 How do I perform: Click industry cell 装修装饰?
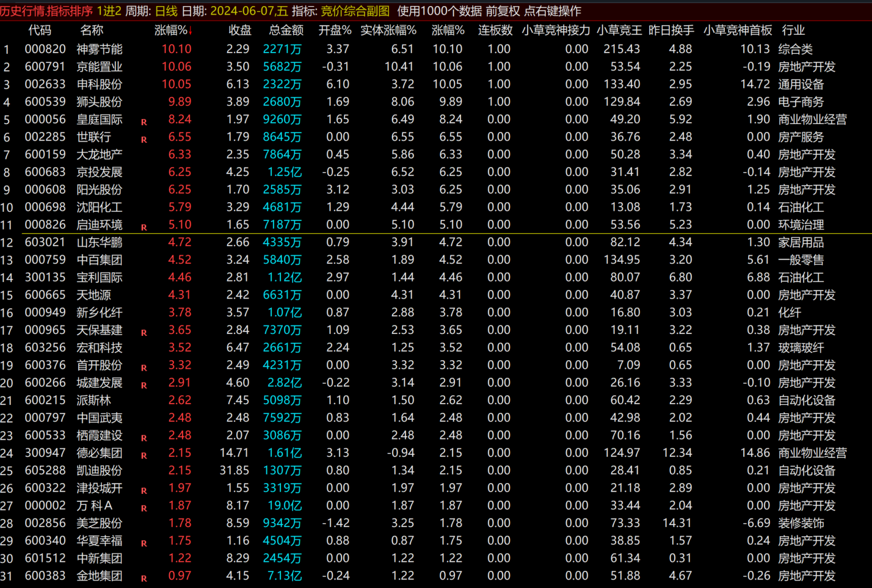(801, 523)
